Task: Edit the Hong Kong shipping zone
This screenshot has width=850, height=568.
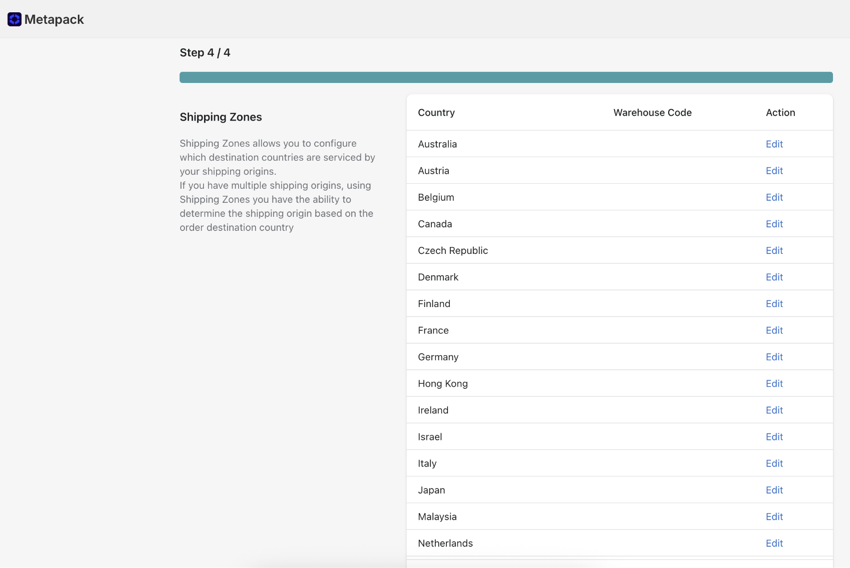Action: [x=774, y=383]
